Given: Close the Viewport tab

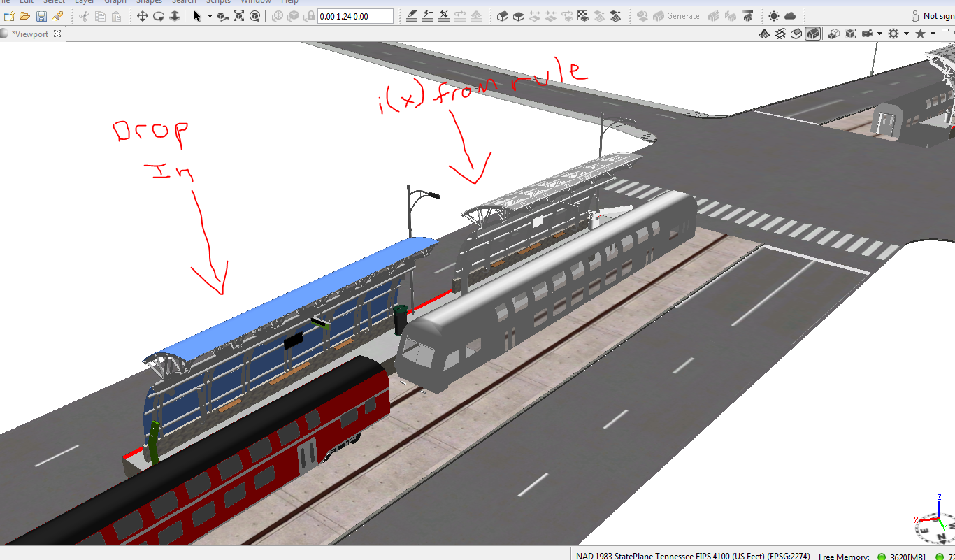Looking at the screenshot, I should point(57,34).
